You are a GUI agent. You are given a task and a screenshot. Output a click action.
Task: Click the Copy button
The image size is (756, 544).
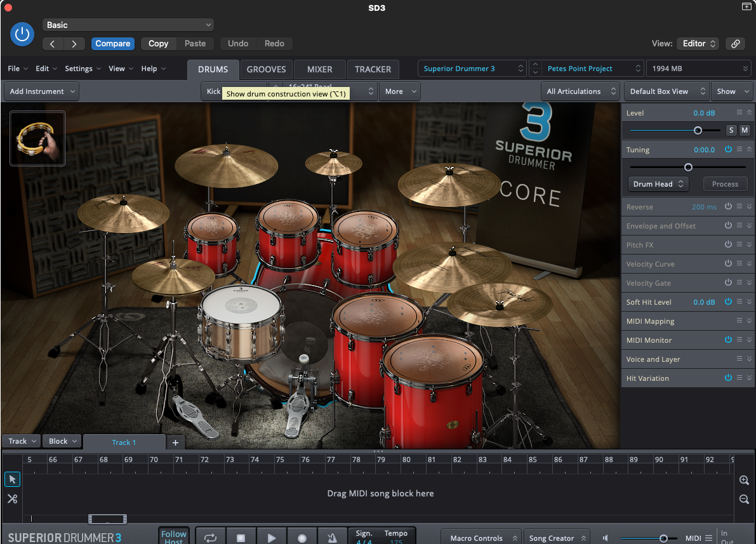(x=158, y=43)
